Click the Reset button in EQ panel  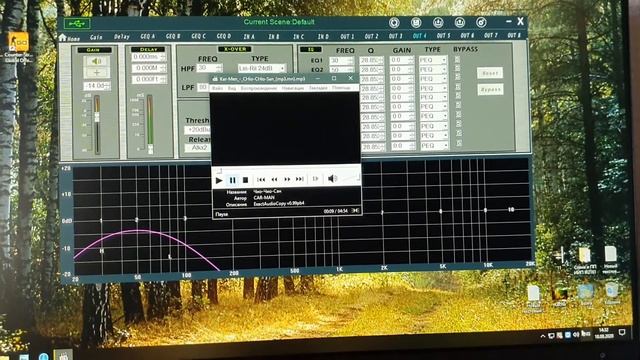[490, 73]
